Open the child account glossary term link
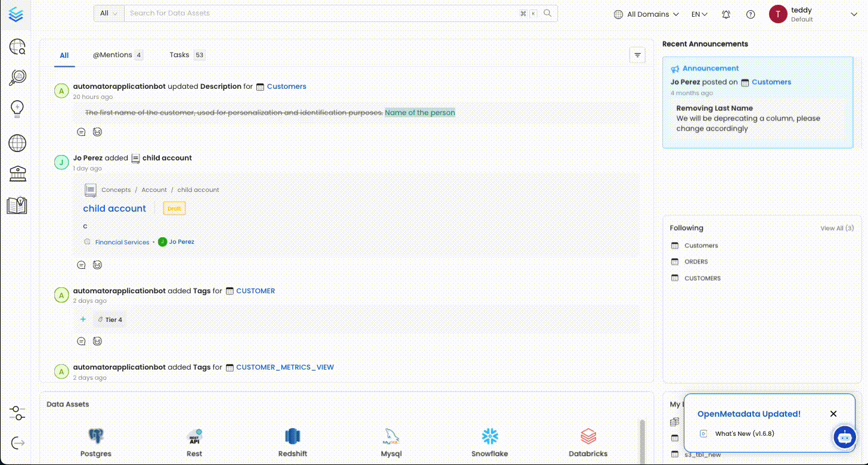The image size is (868, 465). coord(114,208)
